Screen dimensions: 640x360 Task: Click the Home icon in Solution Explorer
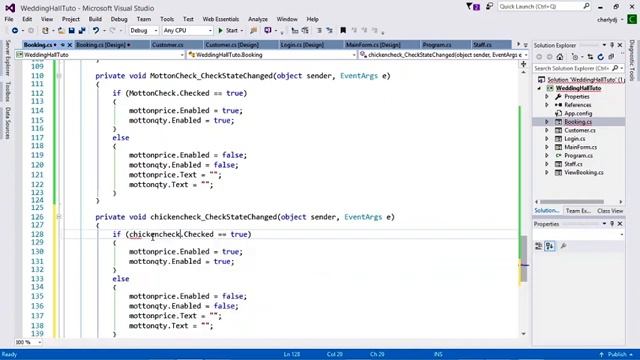coord(560,57)
